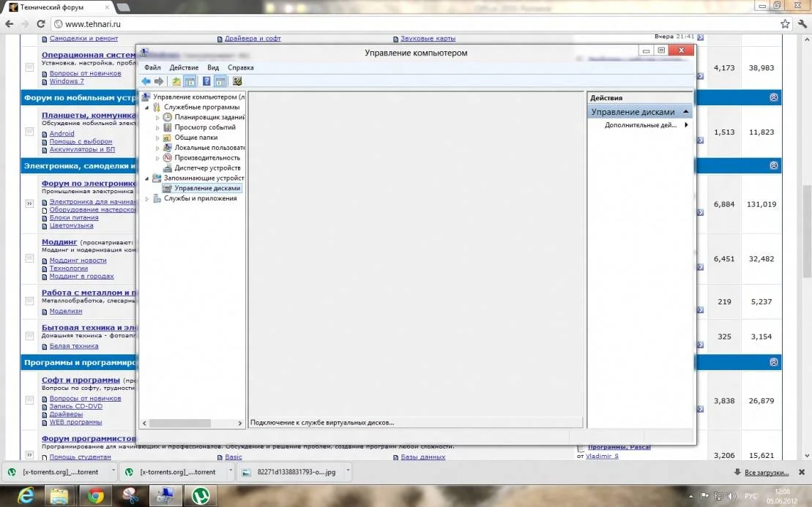812x507 pixels.
Task: Click the Up one level folder icon
Action: pyautogui.click(x=176, y=81)
